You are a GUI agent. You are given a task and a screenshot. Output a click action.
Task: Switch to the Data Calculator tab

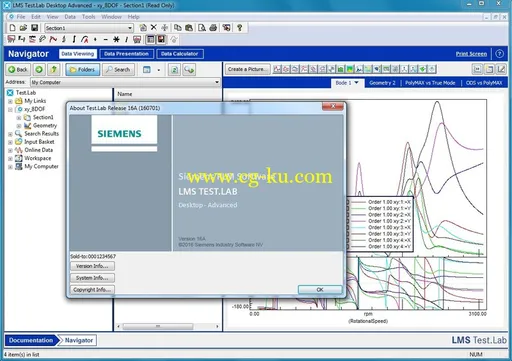(180, 54)
